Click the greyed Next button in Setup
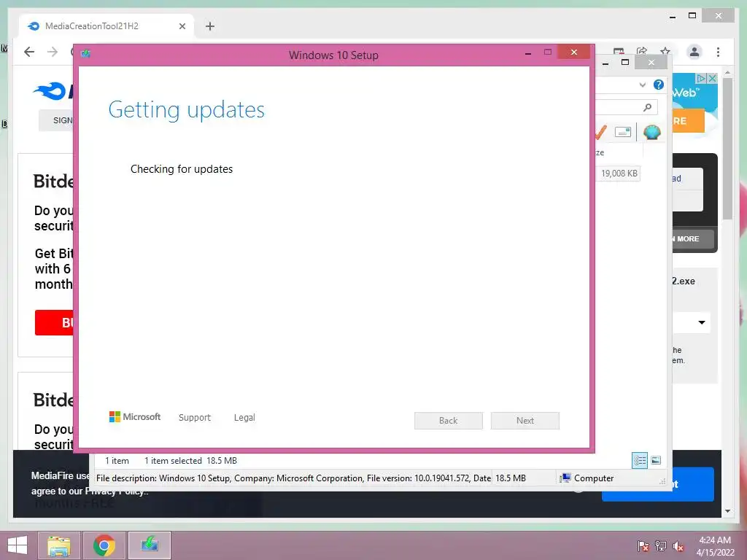Screen dimensions: 747x560 pos(525,421)
